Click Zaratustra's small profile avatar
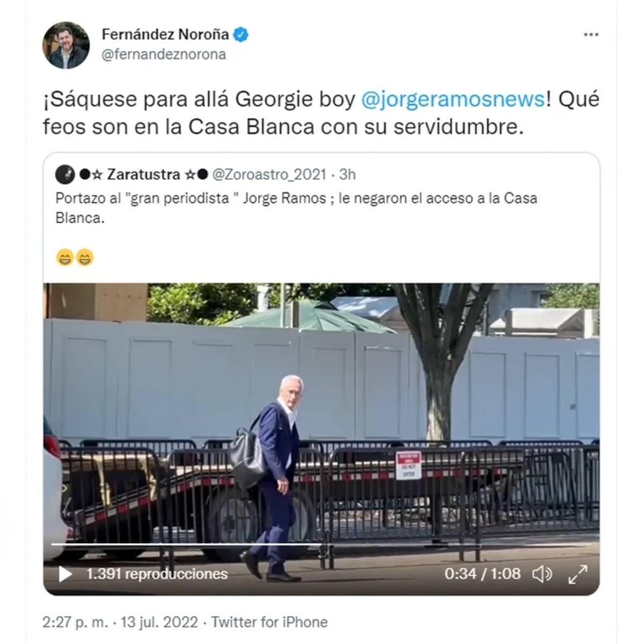The width and height of the screenshot is (644, 644). [65, 174]
